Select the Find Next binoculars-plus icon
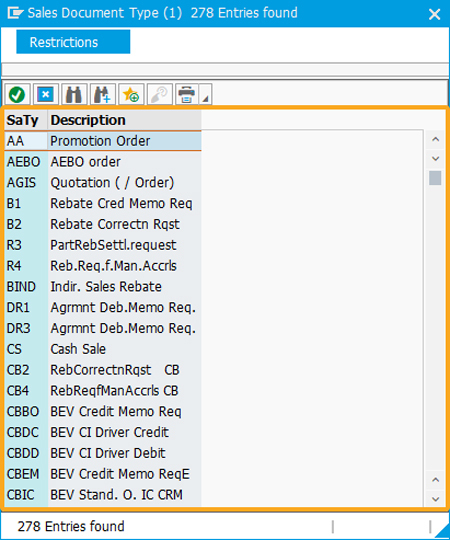Image resolution: width=450 pixels, height=540 pixels. (x=103, y=94)
